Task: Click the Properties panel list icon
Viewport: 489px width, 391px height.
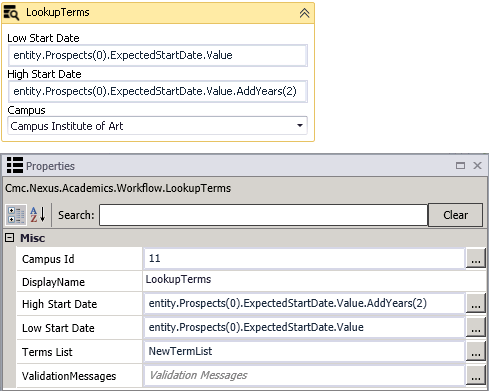Action: click(15, 165)
